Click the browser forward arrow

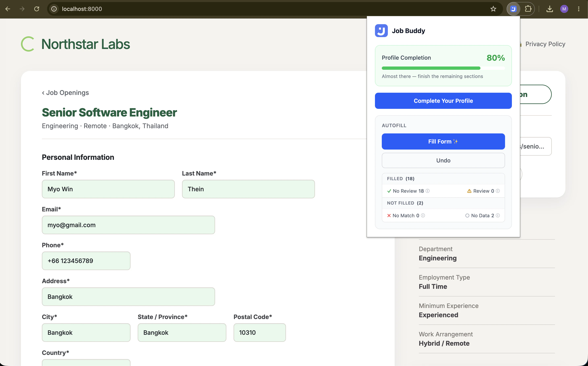22,9
